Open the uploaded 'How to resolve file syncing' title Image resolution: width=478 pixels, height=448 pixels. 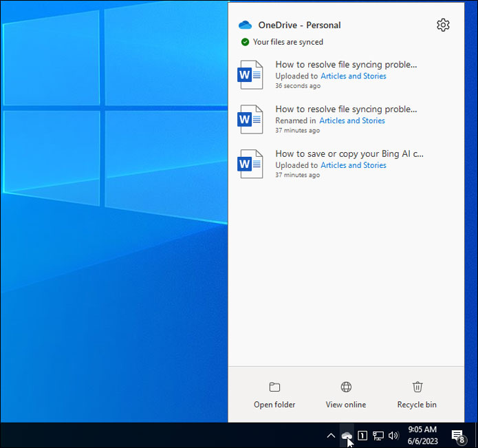coord(346,65)
